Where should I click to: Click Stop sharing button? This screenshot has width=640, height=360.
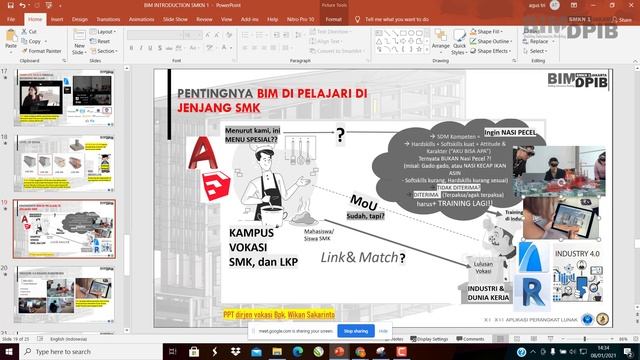(356, 331)
